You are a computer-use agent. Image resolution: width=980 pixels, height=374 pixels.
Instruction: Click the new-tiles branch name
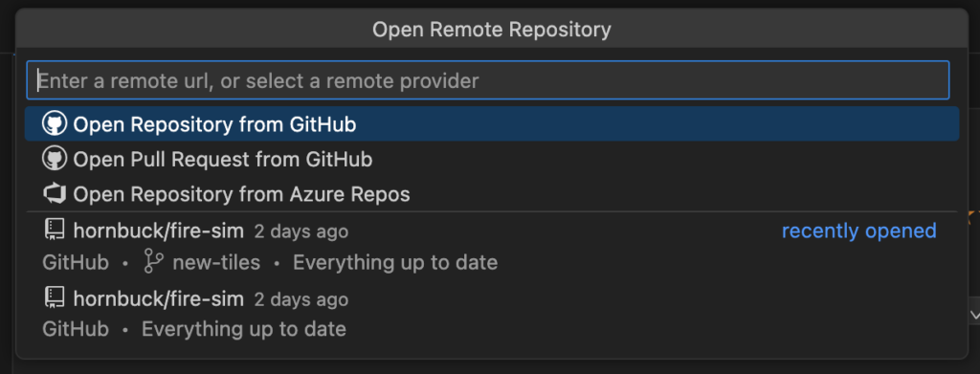(216, 262)
